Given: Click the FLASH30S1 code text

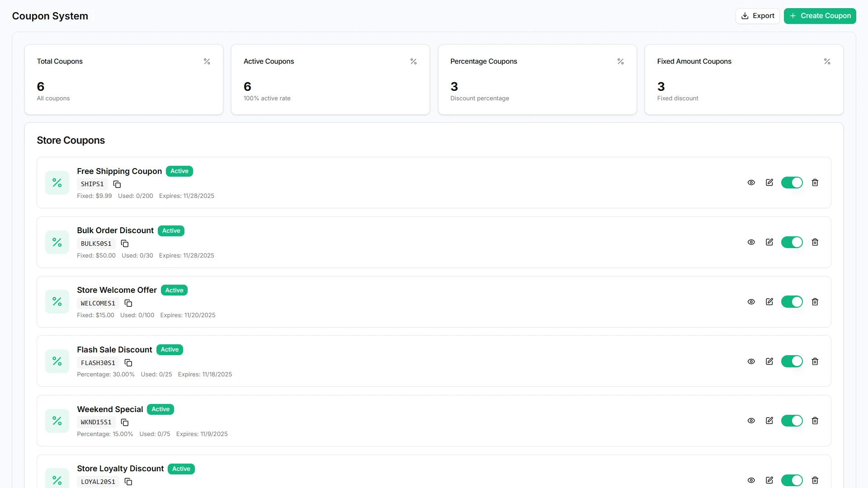Looking at the screenshot, I should click(x=98, y=363).
